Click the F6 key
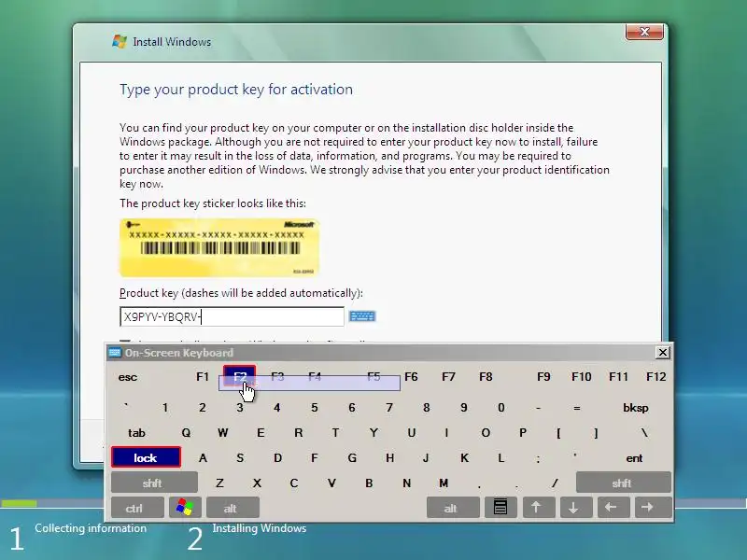 tap(411, 377)
